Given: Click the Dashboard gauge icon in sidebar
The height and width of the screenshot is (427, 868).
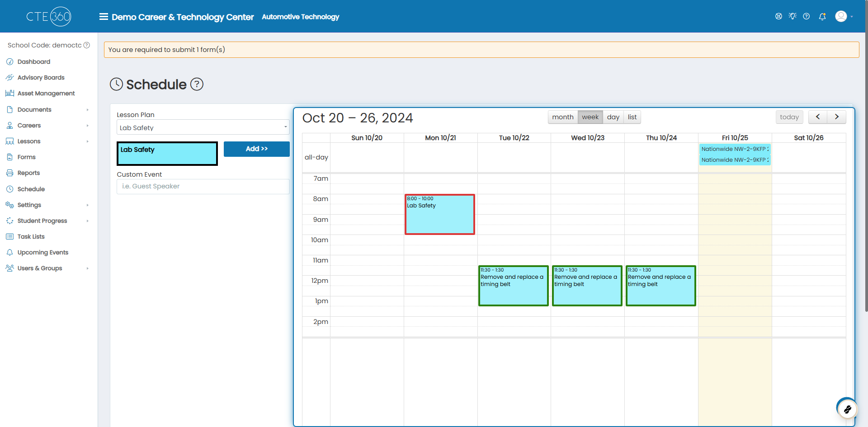Looking at the screenshot, I should pyautogui.click(x=9, y=61).
